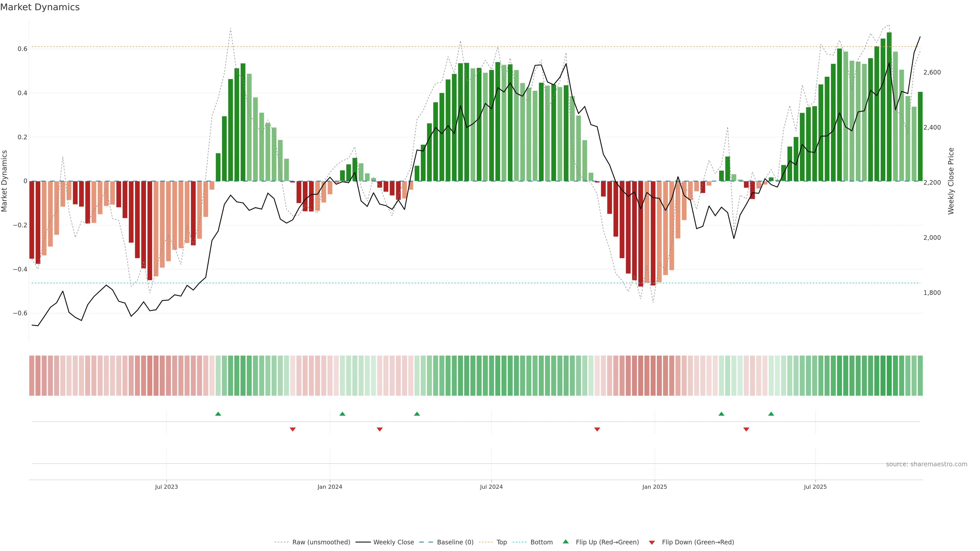This screenshot has width=980, height=551.
Task: Click the orange dotted Top threshold line
Action: tap(381, 47)
